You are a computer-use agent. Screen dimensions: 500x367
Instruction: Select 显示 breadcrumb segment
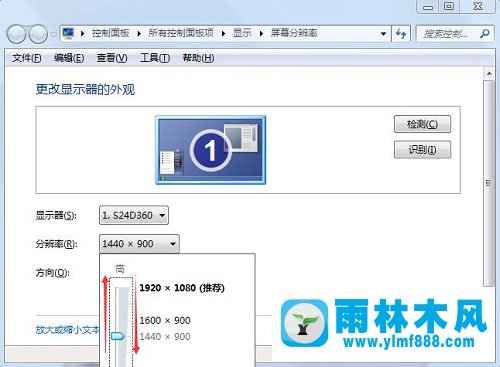tap(242, 33)
